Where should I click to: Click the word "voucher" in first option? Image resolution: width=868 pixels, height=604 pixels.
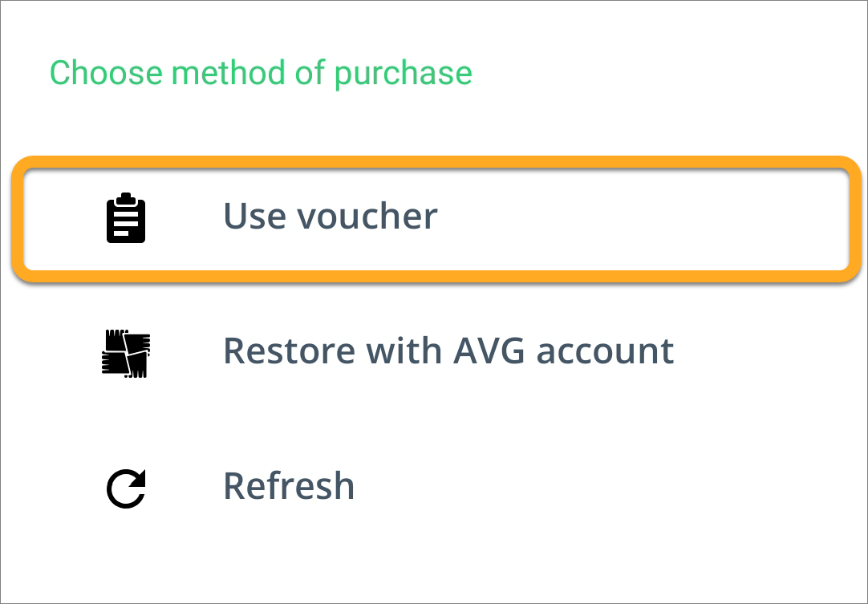point(367,216)
